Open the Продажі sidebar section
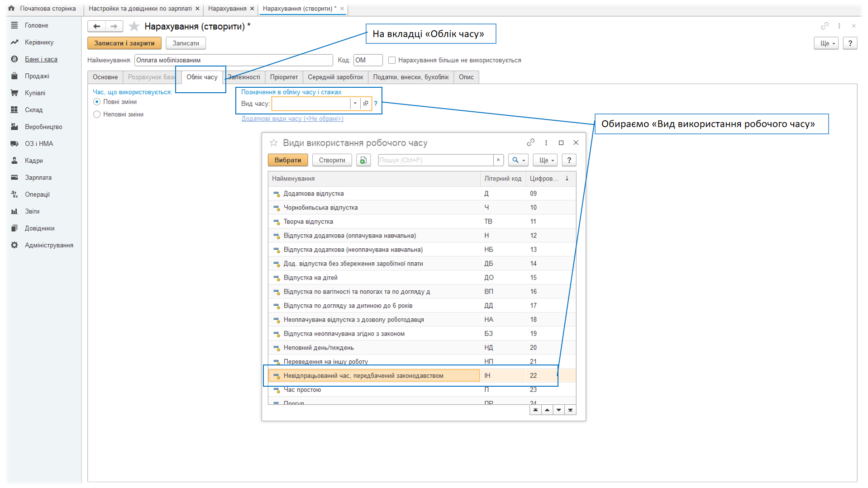This screenshot has height=488, width=868. [x=37, y=76]
